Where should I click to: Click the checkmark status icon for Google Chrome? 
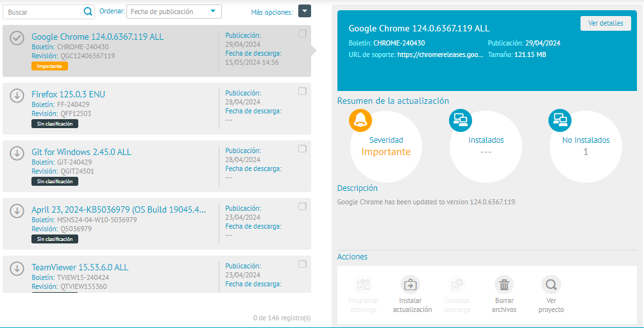(x=17, y=38)
